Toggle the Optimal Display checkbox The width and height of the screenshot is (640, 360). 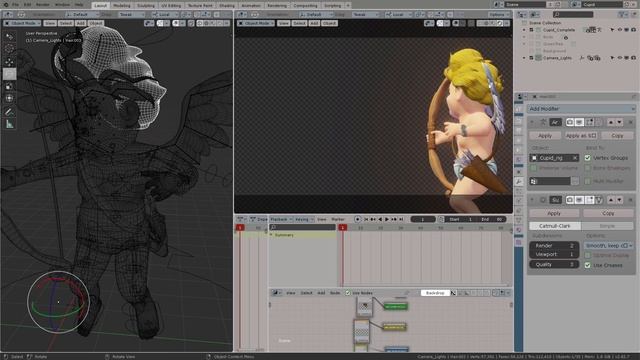pyautogui.click(x=588, y=256)
